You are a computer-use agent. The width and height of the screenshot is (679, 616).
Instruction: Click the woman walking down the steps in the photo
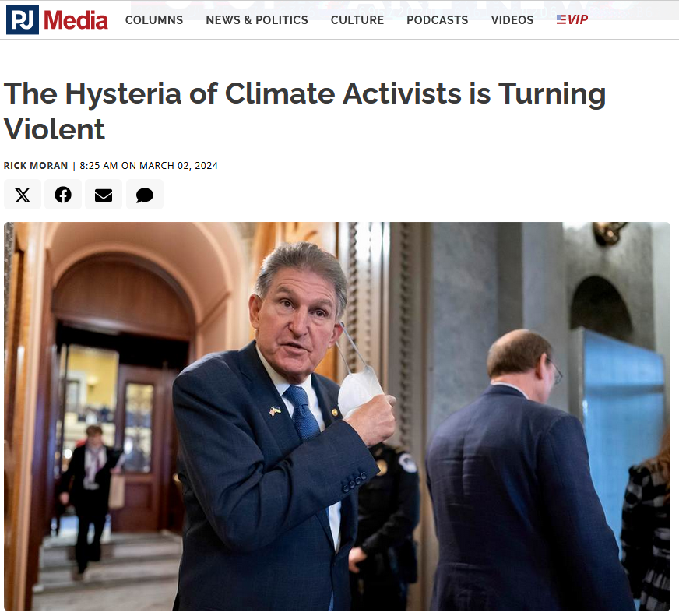coord(91,502)
